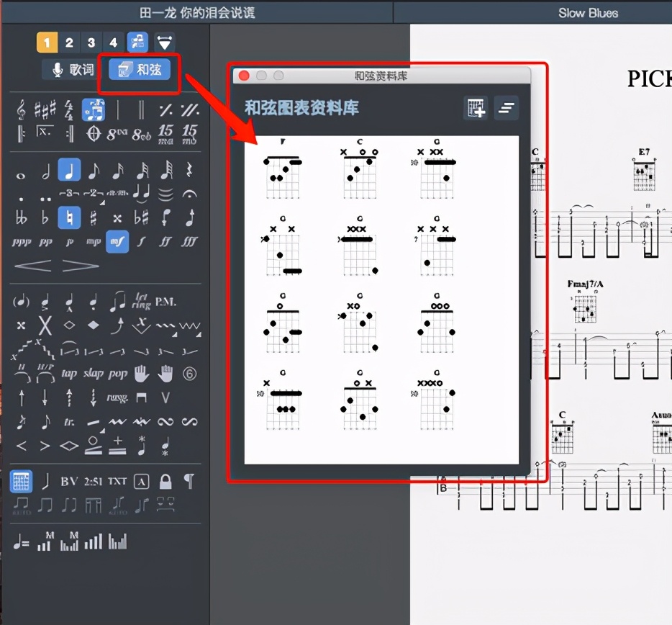Apply 8vb octave marking
Image resolution: width=672 pixels, height=625 pixels.
click(x=142, y=135)
